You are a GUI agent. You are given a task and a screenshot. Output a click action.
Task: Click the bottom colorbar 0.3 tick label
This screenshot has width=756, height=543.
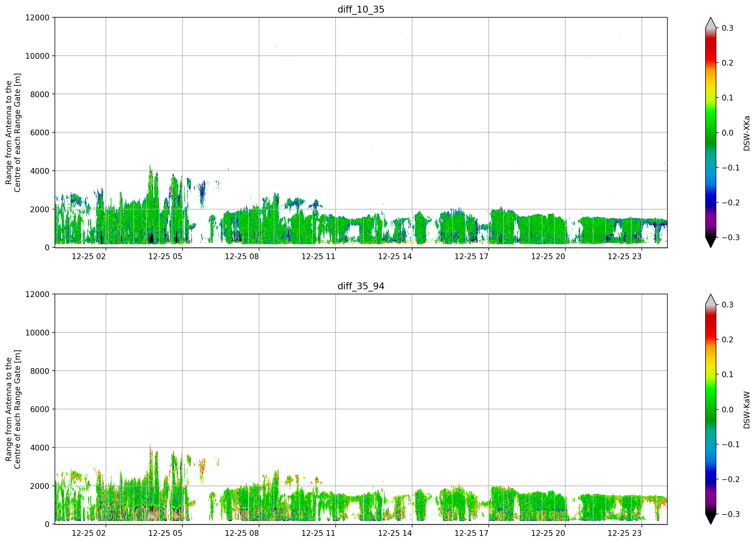[x=728, y=305]
